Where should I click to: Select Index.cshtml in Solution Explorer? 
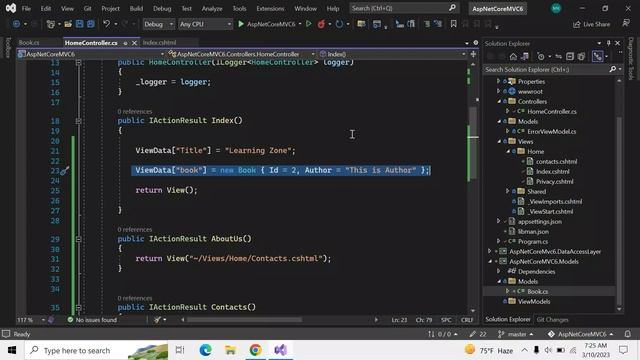(x=553, y=171)
